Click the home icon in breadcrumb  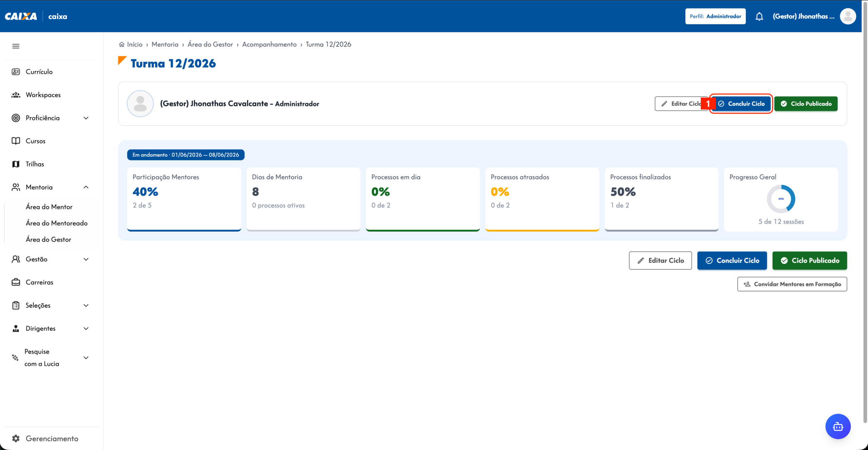click(x=122, y=44)
